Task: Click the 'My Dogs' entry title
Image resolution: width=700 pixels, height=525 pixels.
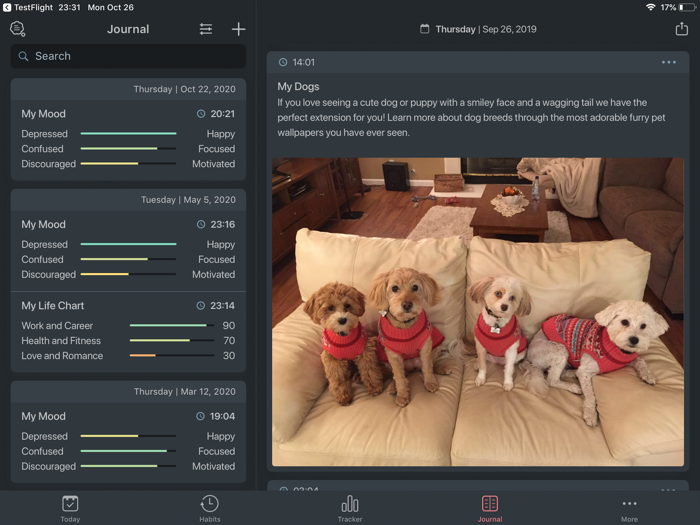Action: (298, 87)
